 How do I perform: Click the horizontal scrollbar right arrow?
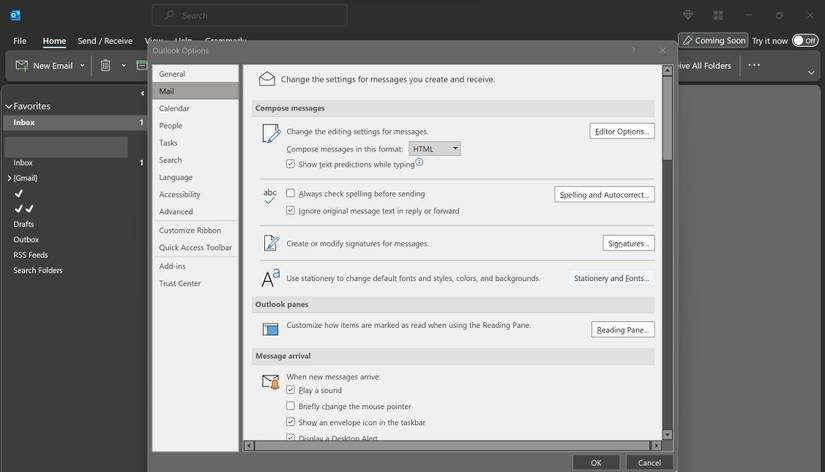tap(656, 446)
